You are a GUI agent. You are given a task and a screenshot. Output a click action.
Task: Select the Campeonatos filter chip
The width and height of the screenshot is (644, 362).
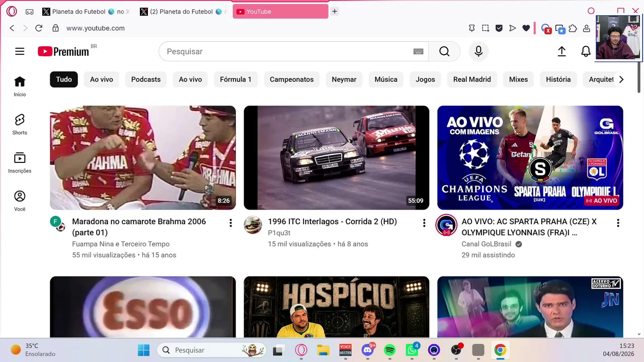coord(292,79)
